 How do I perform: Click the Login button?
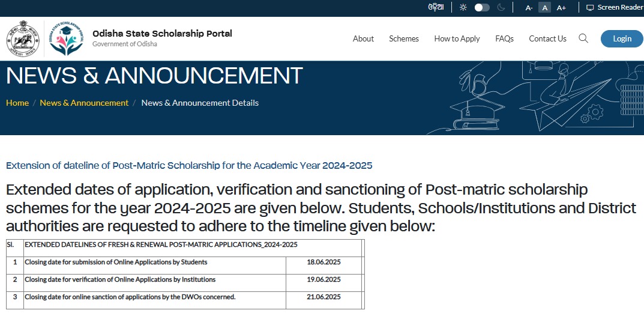click(622, 38)
